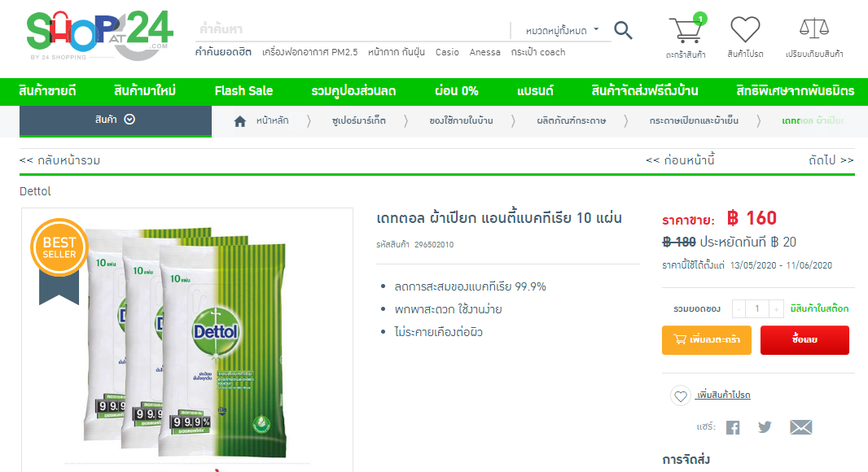Click the red buy now button
This screenshot has height=472, width=868.
point(804,339)
